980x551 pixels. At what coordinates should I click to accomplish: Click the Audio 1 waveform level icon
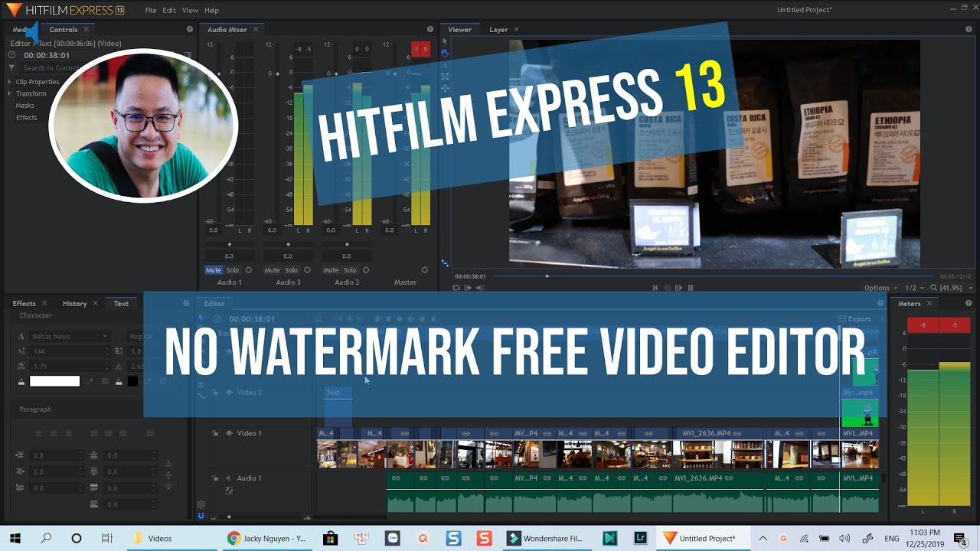(x=229, y=491)
